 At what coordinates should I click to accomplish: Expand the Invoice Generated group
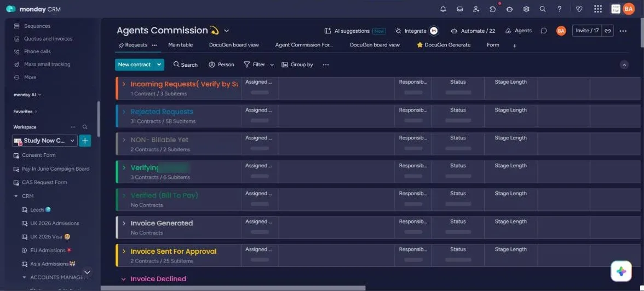coord(124,223)
